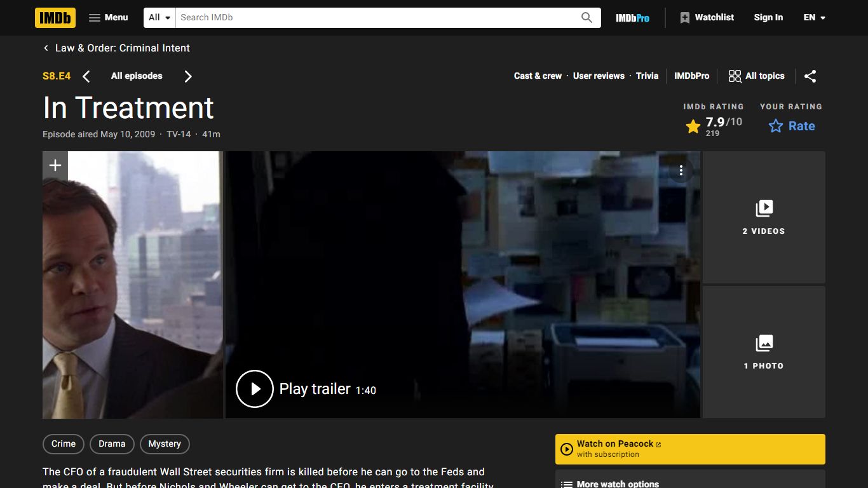Open IMDbPro from the top bar
The width and height of the screenshot is (868, 488).
(x=632, y=18)
